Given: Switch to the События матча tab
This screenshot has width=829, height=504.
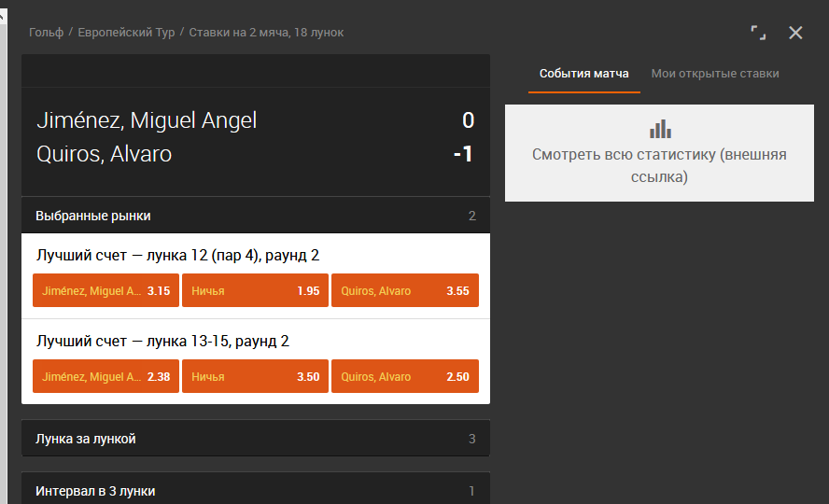Looking at the screenshot, I should [583, 74].
